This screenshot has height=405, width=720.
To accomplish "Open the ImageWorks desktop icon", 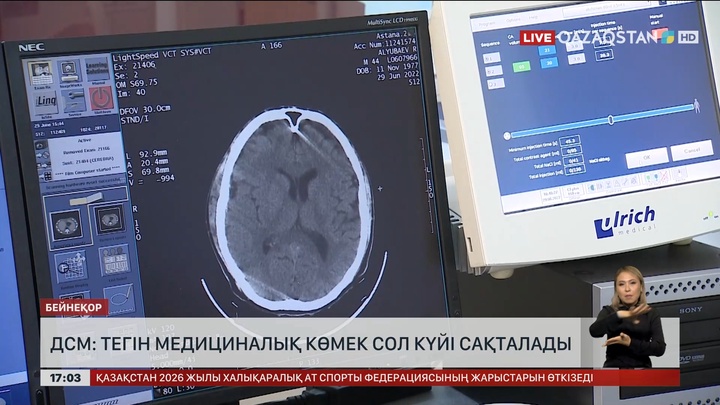I will [x=70, y=73].
